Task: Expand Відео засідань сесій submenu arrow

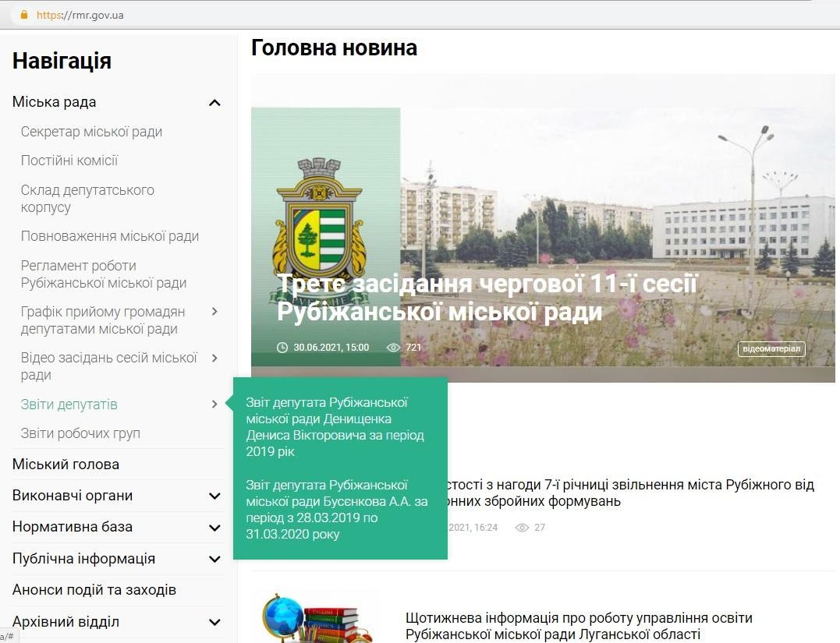Action: click(214, 359)
